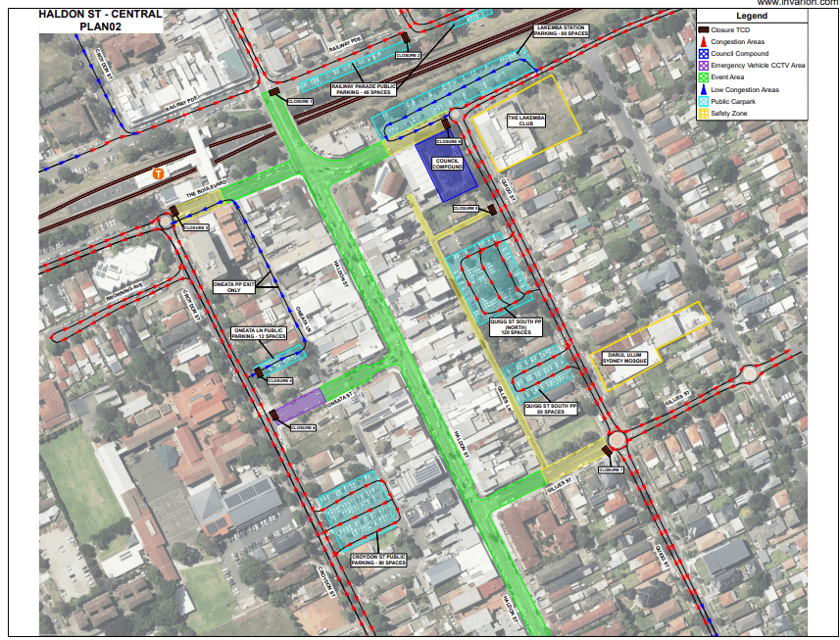Click the red Congestion Areas legend arrow
Viewport: 840px width, 640px height.
click(703, 42)
